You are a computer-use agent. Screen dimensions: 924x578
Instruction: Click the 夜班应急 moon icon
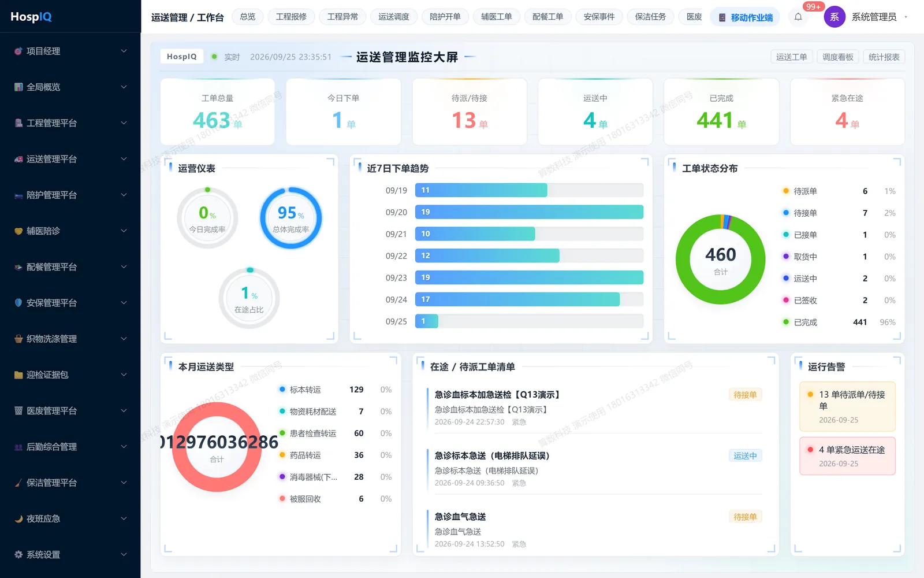(x=18, y=518)
